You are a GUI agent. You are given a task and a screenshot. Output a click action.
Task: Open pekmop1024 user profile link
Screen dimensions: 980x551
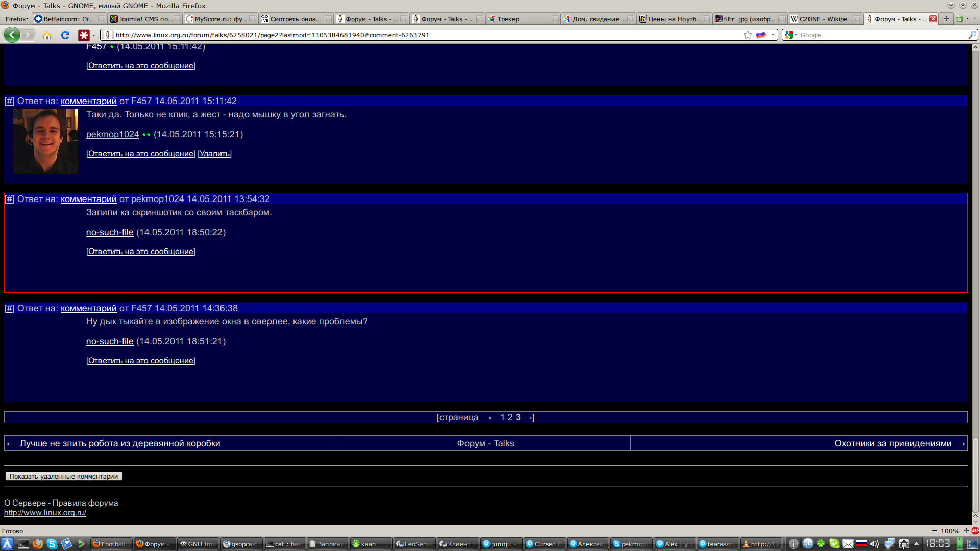pyautogui.click(x=112, y=134)
